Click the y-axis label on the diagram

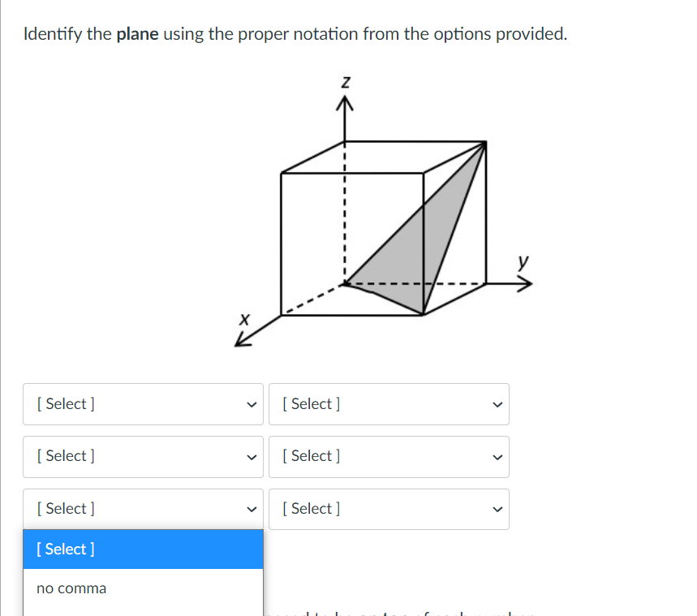(523, 262)
